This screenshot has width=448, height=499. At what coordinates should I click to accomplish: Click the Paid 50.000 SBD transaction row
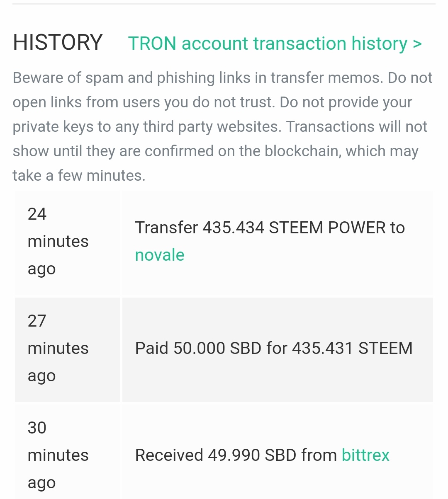274,348
